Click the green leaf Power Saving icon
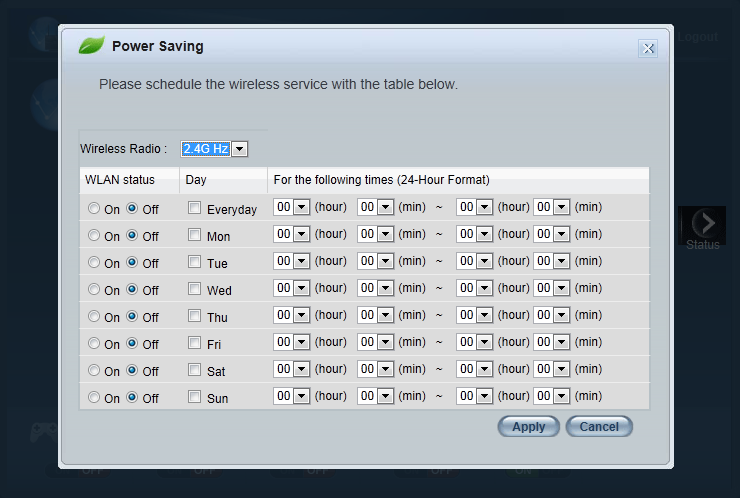740x498 pixels. pyautogui.click(x=92, y=45)
